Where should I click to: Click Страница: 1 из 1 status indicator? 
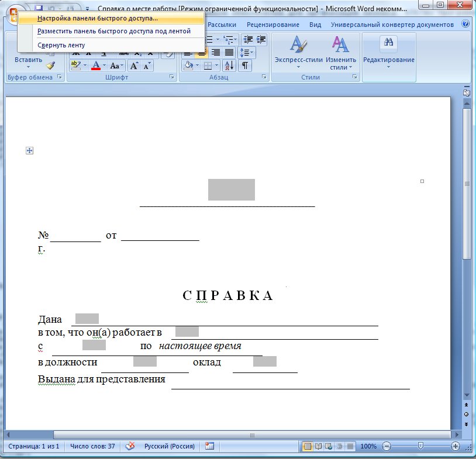pos(34,446)
